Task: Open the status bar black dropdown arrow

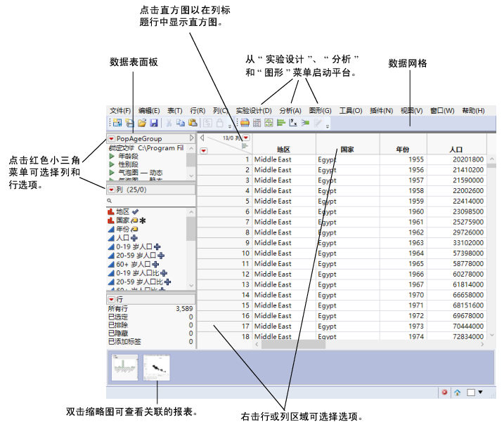Action: (x=481, y=392)
